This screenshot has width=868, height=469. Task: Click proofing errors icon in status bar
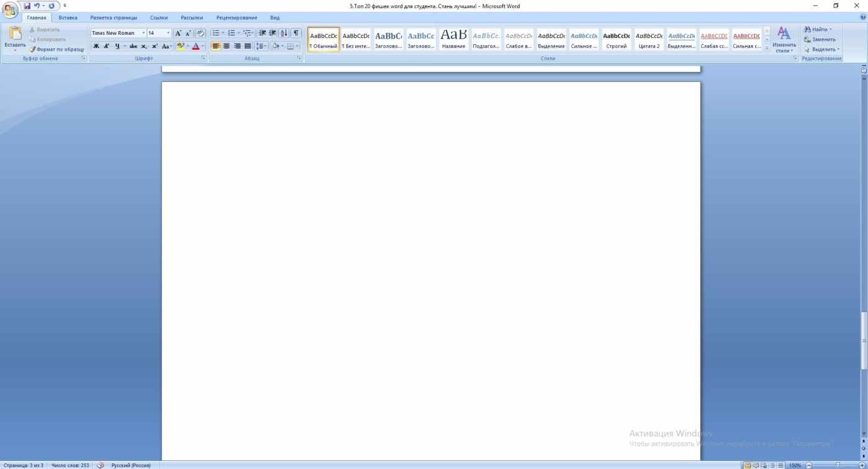point(100,465)
